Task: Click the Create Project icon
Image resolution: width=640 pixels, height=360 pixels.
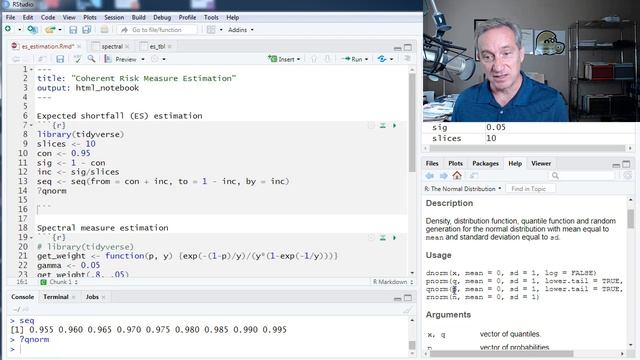Action: [x=32, y=29]
